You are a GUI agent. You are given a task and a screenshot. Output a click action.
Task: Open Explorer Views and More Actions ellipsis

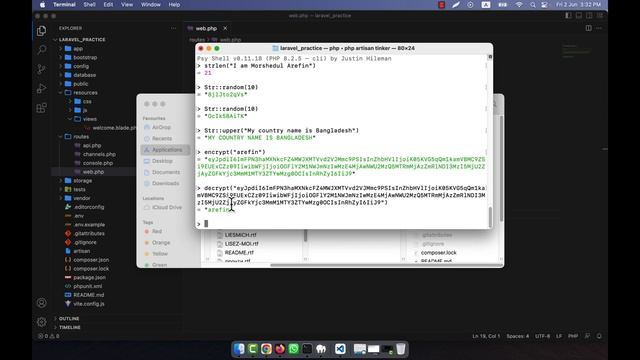(x=173, y=28)
